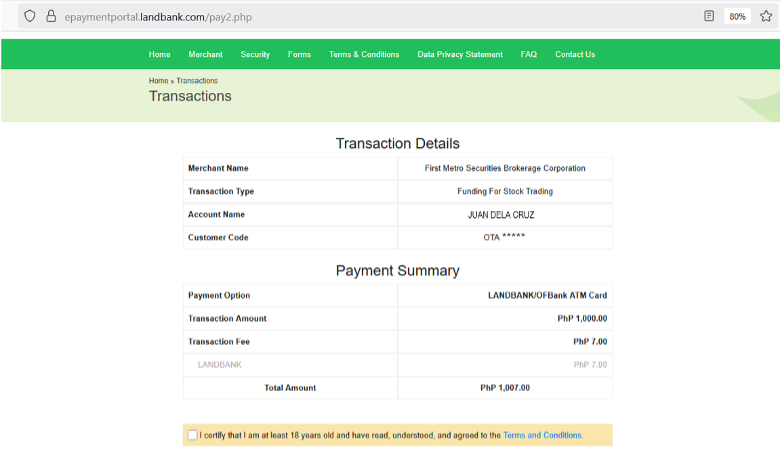This screenshot has height=453, width=780.
Task: Click the padlock site security icon
Action: point(51,16)
